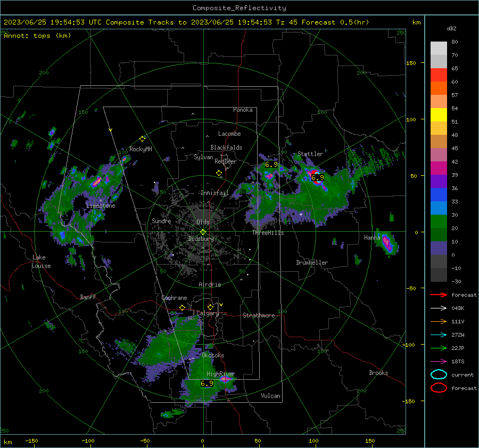Click the 04DK legend text
Screen dimensions: 479x448
[x=458, y=308]
